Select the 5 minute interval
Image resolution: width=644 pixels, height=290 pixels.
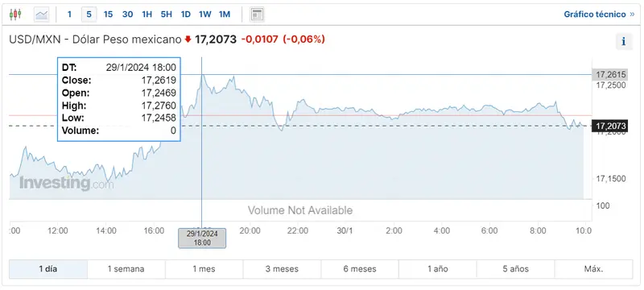click(89, 14)
